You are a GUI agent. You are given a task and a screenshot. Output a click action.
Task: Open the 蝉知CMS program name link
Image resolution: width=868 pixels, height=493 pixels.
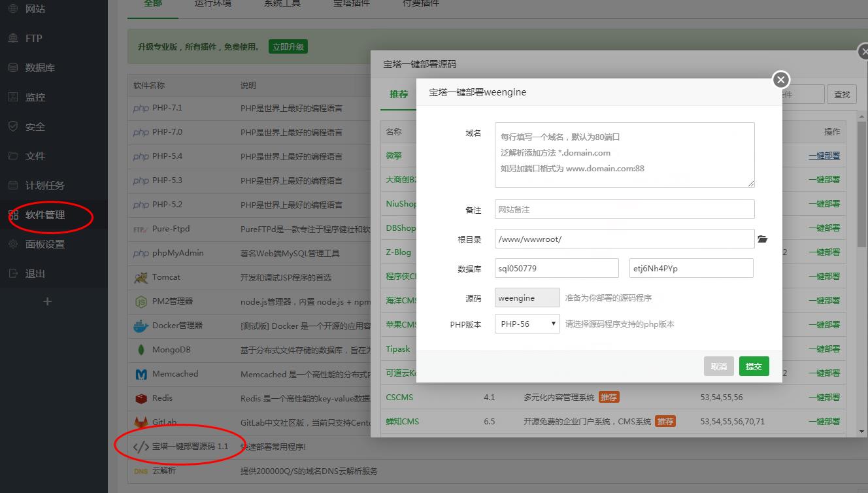402,421
